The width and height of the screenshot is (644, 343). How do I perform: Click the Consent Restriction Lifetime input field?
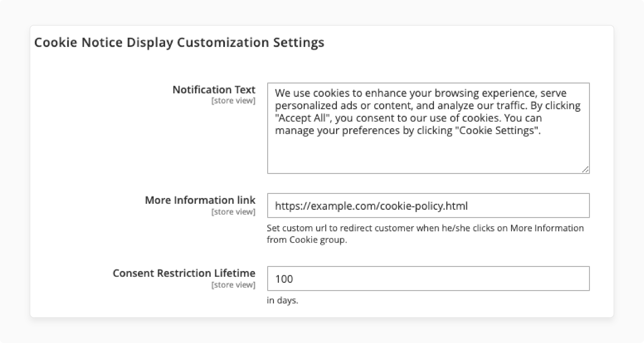click(428, 278)
